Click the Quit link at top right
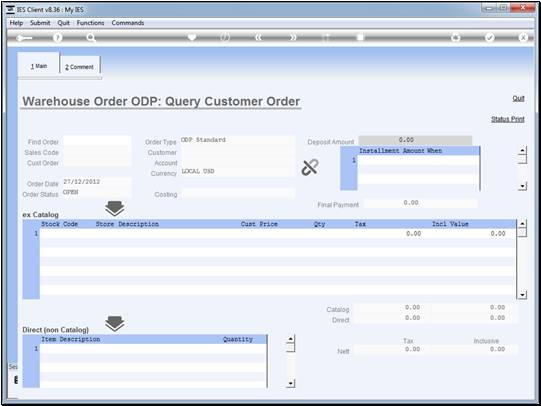This screenshot has height=406, width=541. click(518, 98)
